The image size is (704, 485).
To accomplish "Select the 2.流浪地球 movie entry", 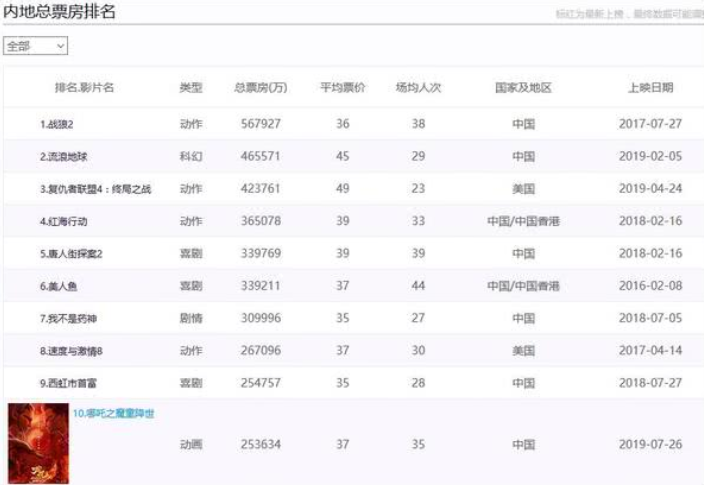I will (63, 157).
